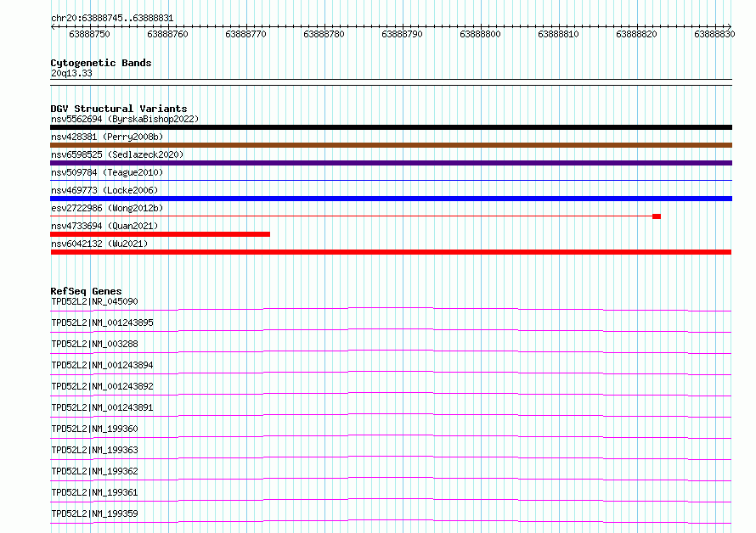Click ruler position label 63888770
This screenshot has height=533, width=756.
click(x=245, y=34)
